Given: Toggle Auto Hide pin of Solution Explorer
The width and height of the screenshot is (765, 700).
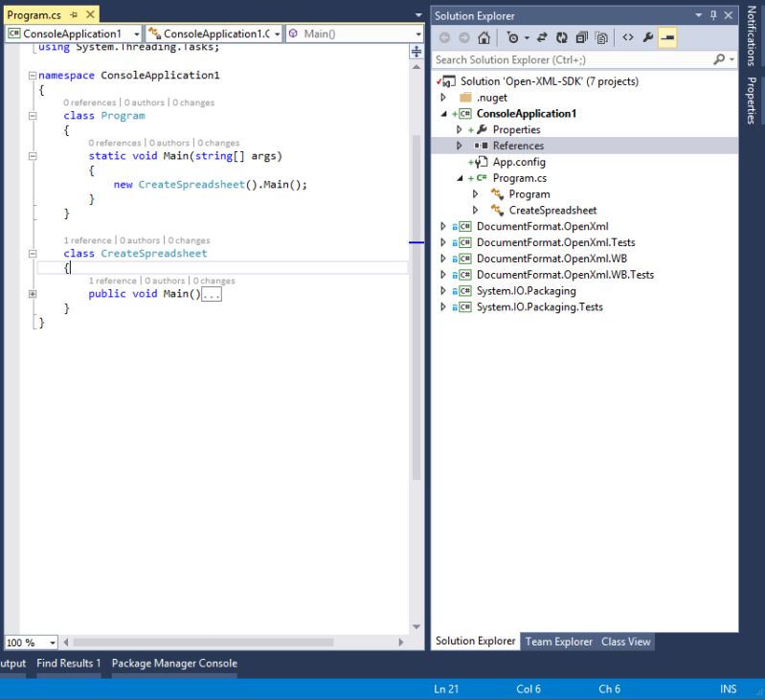Looking at the screenshot, I should (x=713, y=15).
